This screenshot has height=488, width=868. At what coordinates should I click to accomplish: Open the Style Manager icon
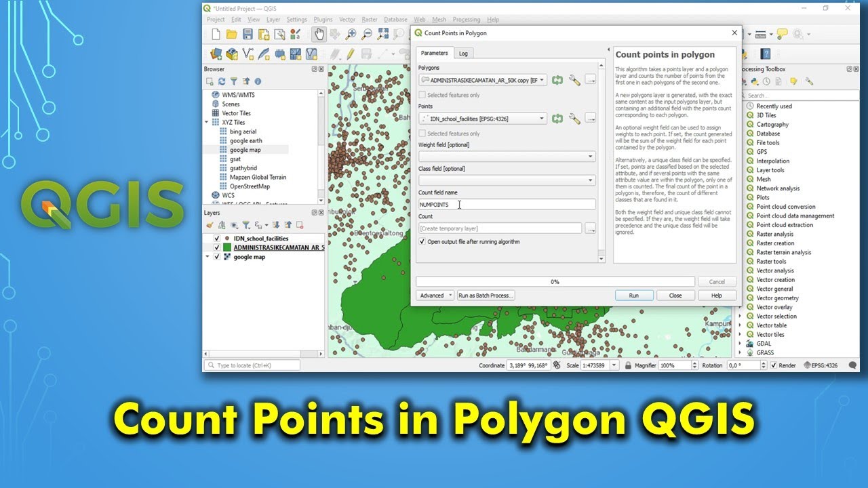point(296,34)
